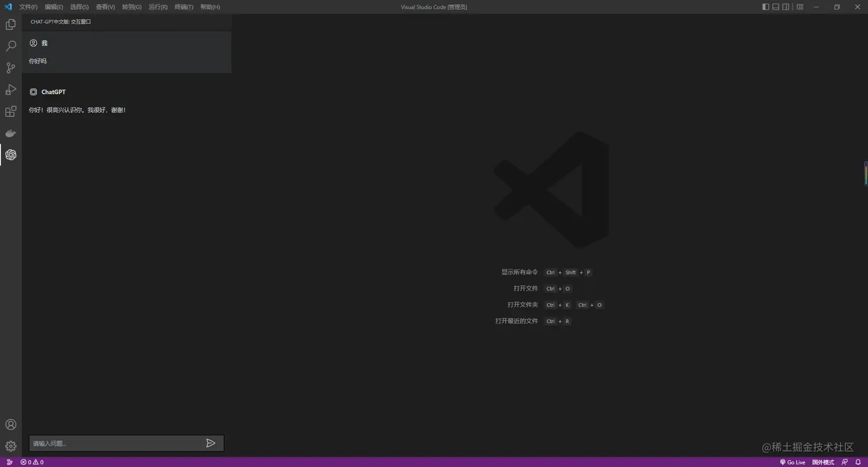Click the 打开文件 shortcut hint

click(x=526, y=288)
